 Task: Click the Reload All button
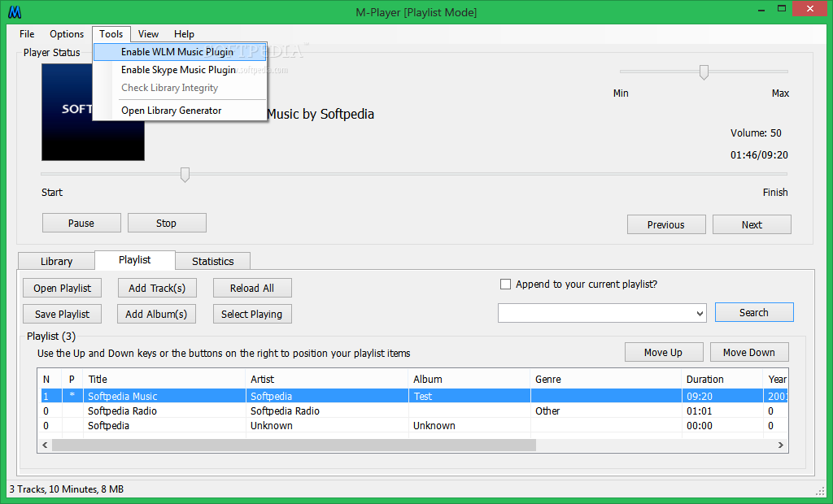(252, 288)
